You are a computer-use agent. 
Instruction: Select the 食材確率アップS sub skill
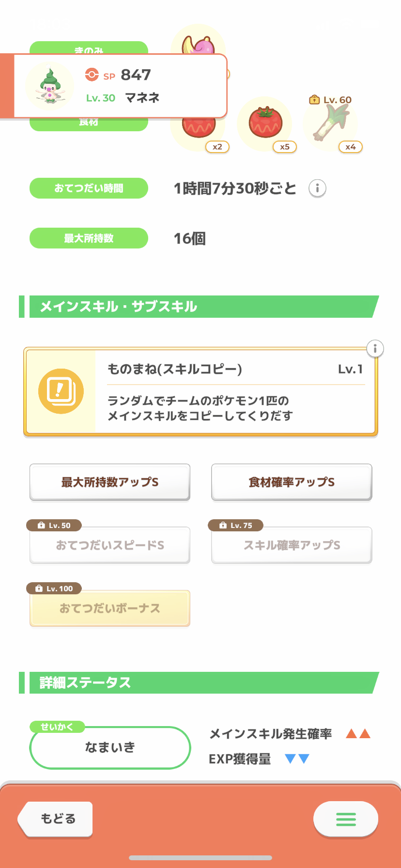(292, 482)
